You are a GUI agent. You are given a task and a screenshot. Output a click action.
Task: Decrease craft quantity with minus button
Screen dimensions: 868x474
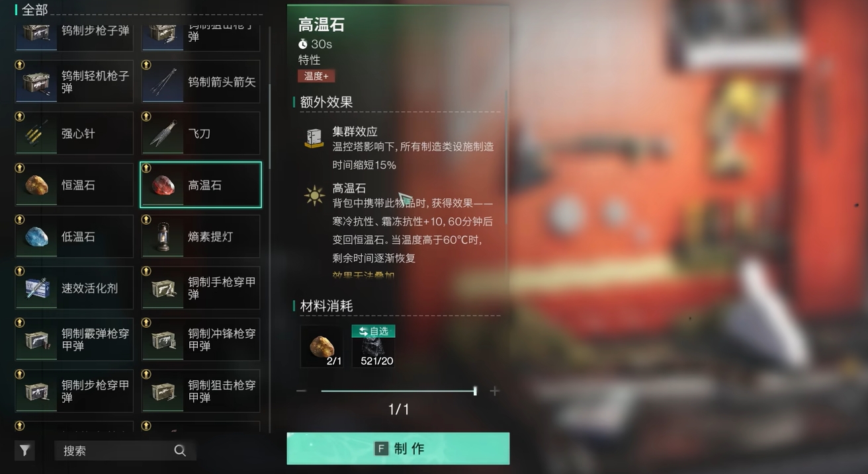click(302, 391)
